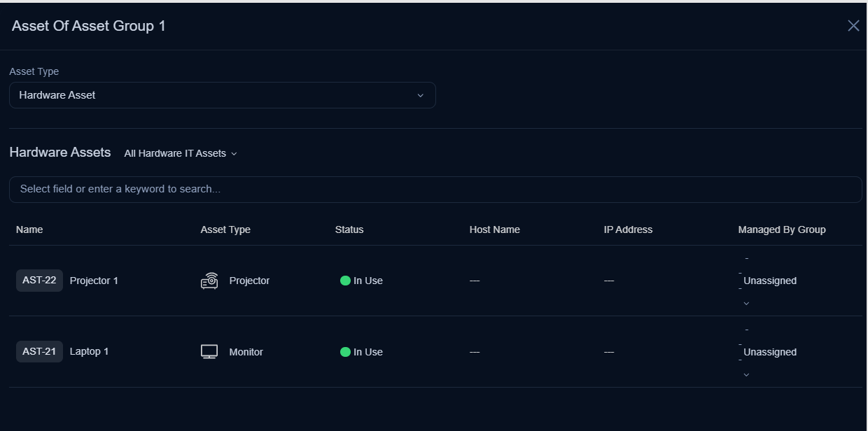Open the AST-22 asset tag
Image resolution: width=868 pixels, height=431 pixels.
click(x=39, y=281)
